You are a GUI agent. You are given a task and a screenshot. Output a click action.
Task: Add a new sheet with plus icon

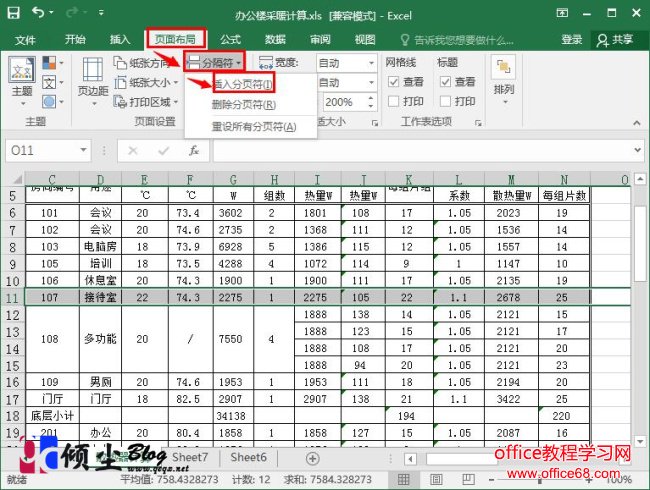point(312,458)
